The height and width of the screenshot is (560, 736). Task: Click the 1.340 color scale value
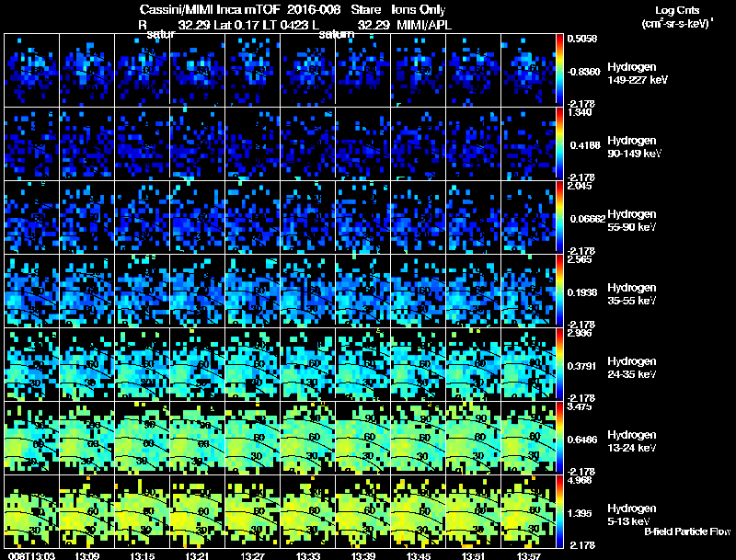[580, 112]
